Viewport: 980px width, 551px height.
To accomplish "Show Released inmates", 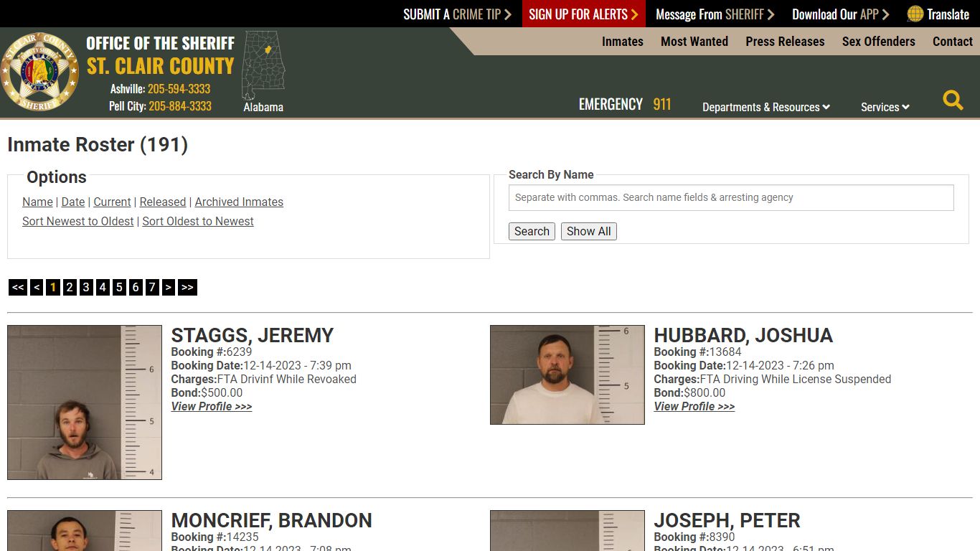I will click(x=163, y=202).
